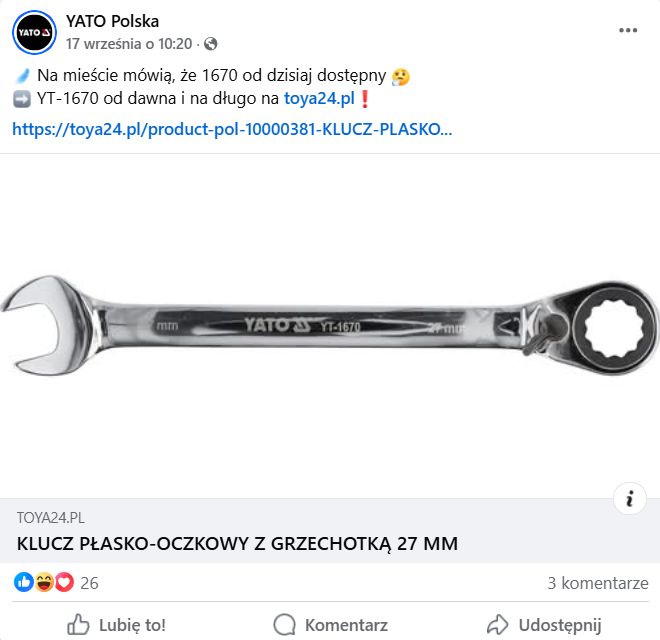Show who reacted via the 26 count
The image size is (660, 640).
click(x=89, y=583)
